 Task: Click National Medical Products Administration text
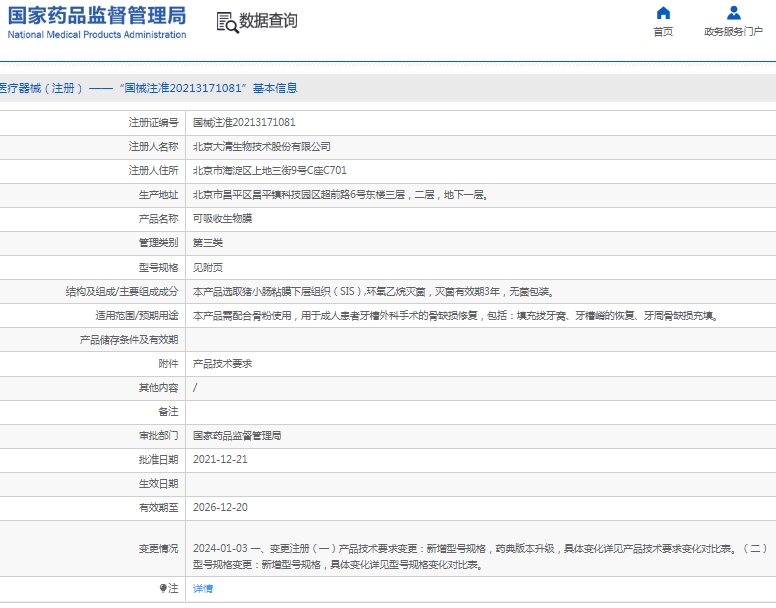coord(97,35)
